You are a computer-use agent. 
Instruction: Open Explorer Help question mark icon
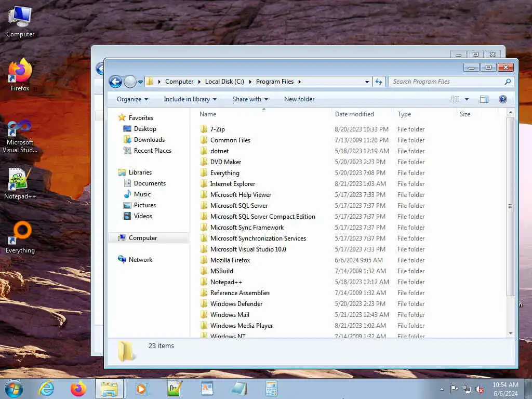pyautogui.click(x=503, y=99)
